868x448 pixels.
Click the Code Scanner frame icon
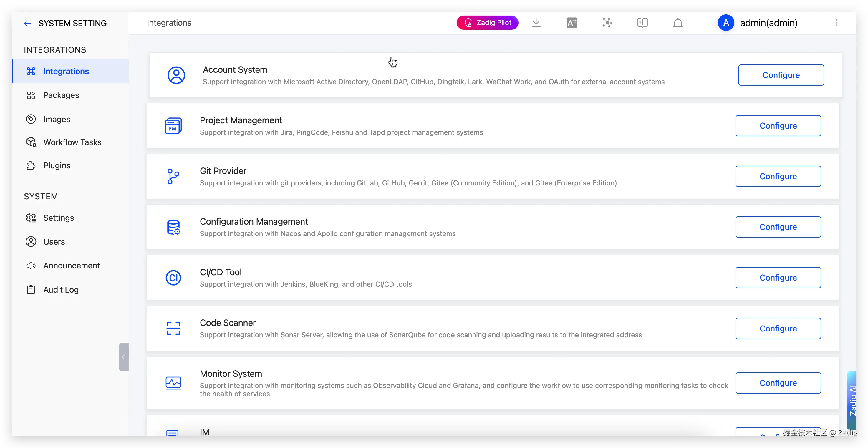(x=173, y=328)
